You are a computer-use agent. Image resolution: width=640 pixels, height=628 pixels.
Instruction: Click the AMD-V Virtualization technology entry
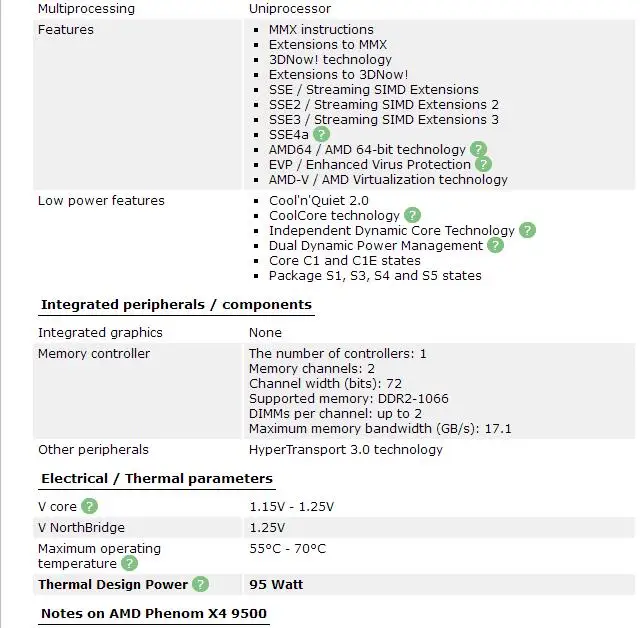[x=388, y=180]
